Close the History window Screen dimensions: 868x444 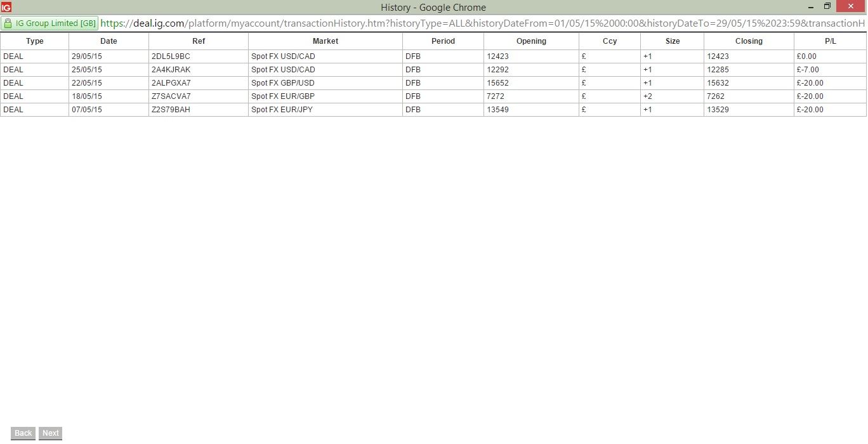[x=851, y=6]
